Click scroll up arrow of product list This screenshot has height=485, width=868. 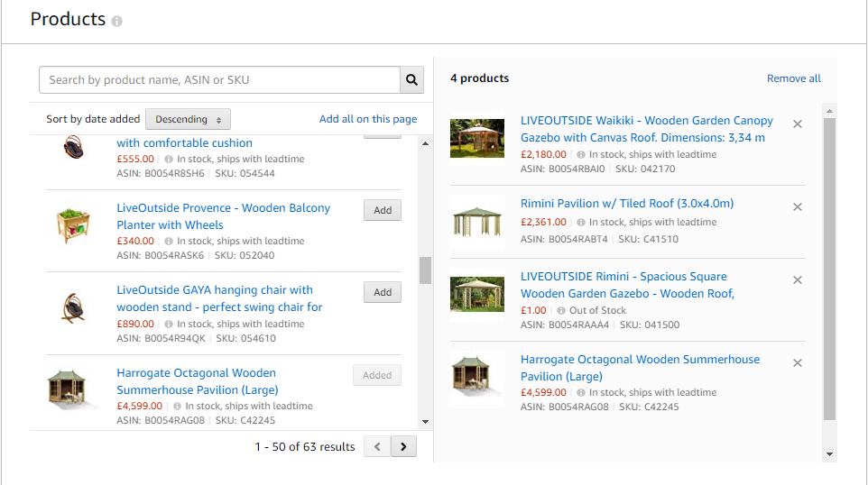[425, 143]
